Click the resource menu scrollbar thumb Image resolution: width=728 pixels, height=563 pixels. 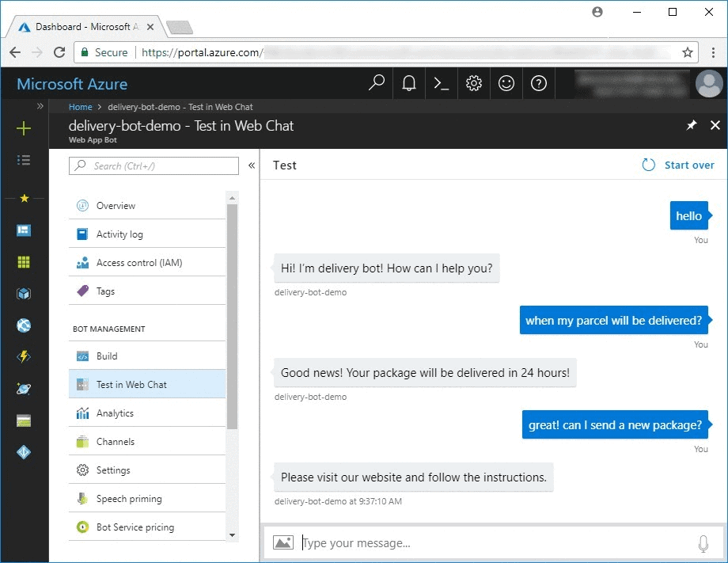click(232, 316)
